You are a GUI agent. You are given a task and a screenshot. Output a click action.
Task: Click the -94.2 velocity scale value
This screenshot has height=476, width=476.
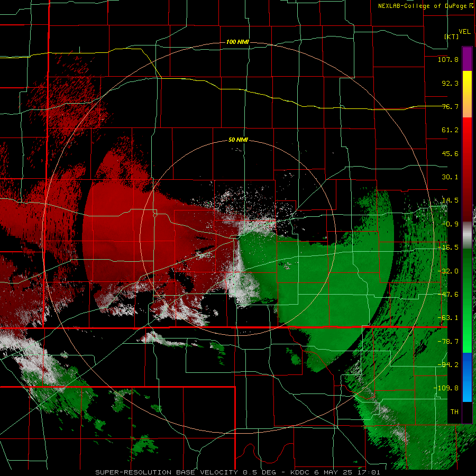click(x=448, y=365)
